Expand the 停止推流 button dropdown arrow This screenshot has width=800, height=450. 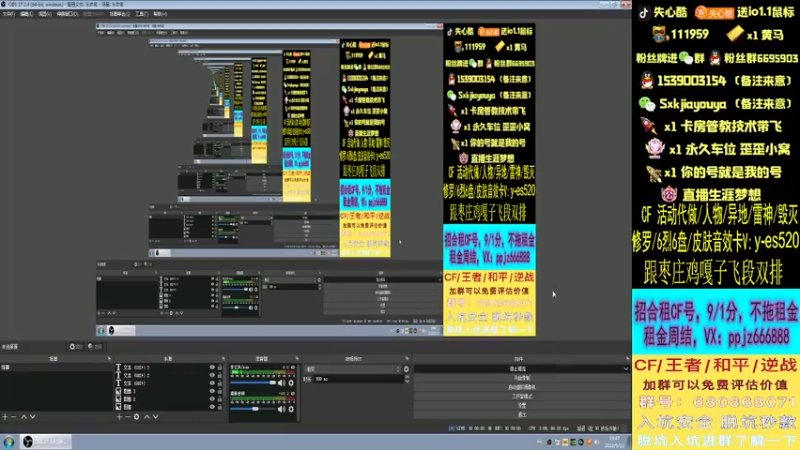pos(626,369)
